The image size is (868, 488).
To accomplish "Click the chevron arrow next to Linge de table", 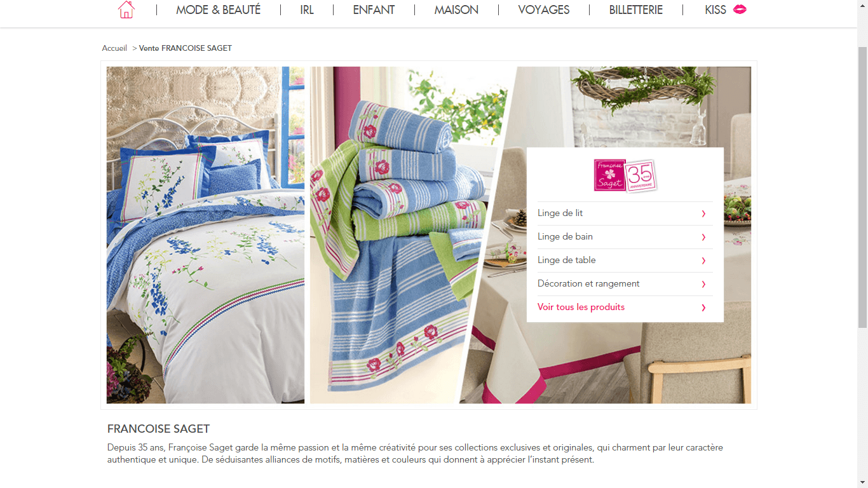I will [703, 261].
